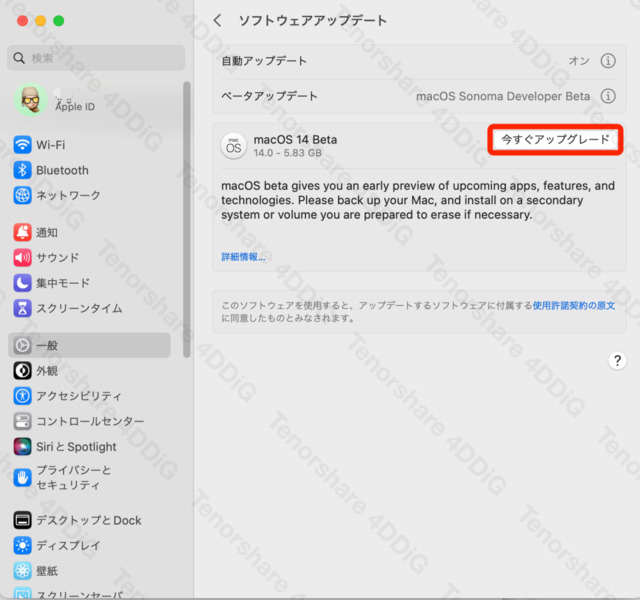This screenshot has height=600, width=640.
Task: Click the 集中モード moon icon
Action: (22, 283)
